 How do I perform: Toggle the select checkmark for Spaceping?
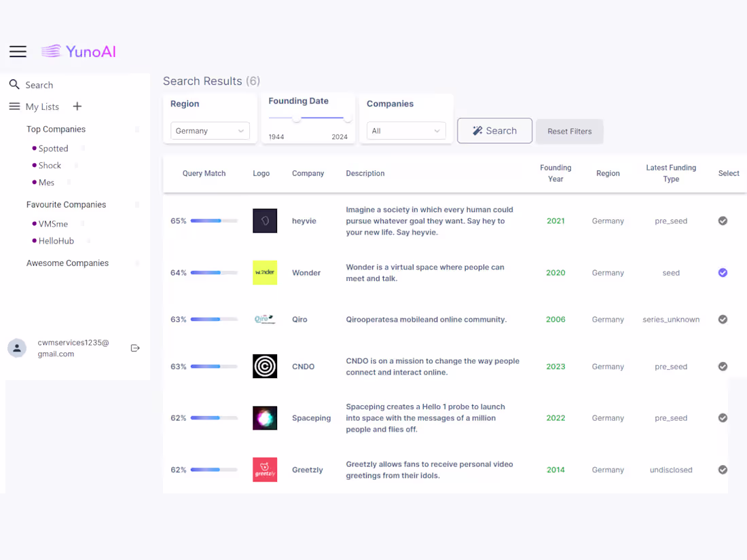click(723, 418)
